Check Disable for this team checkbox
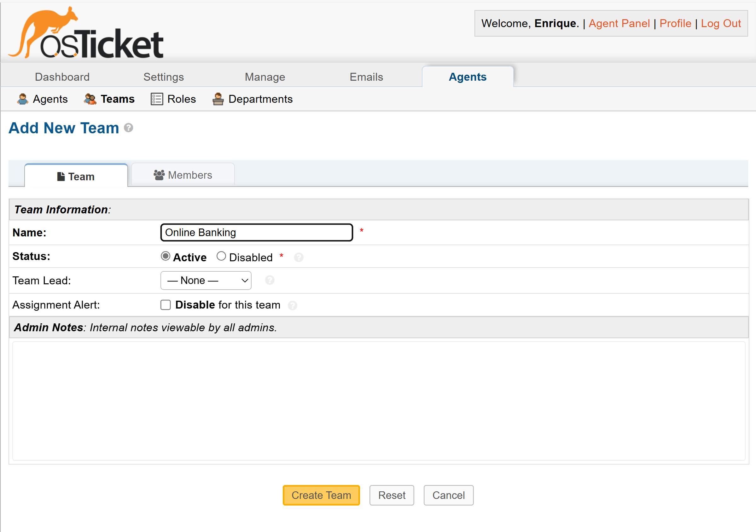756x532 pixels. point(166,305)
